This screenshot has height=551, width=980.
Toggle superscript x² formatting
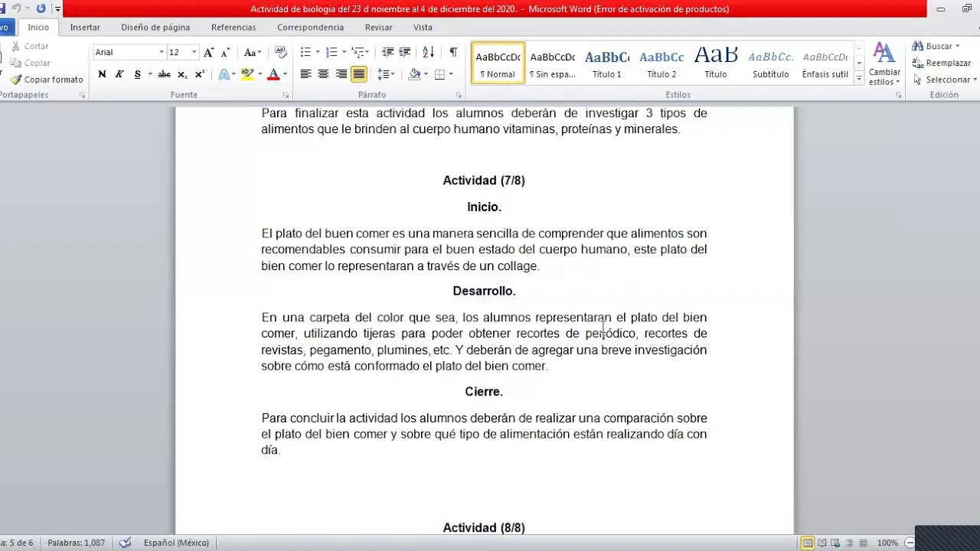(200, 74)
